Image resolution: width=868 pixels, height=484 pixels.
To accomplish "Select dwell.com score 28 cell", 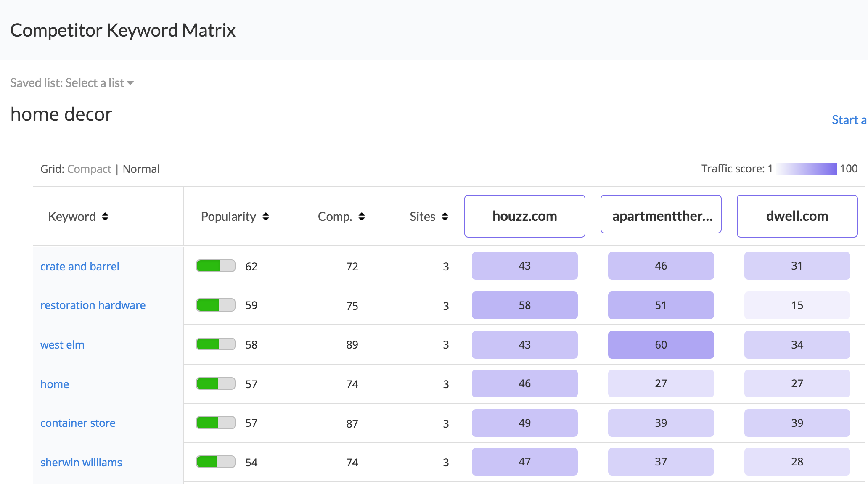I will [797, 462].
